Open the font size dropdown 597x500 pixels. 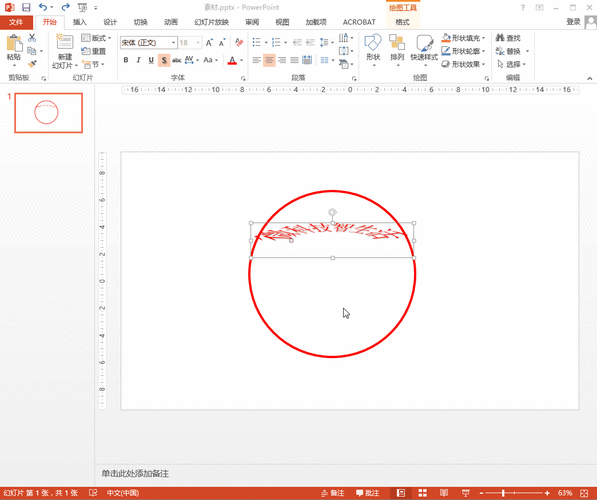tap(198, 42)
